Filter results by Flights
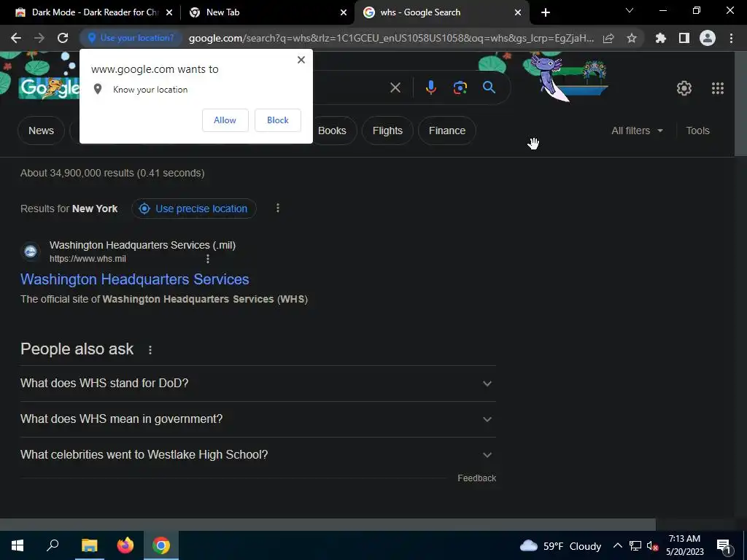747x560 pixels. (x=387, y=131)
